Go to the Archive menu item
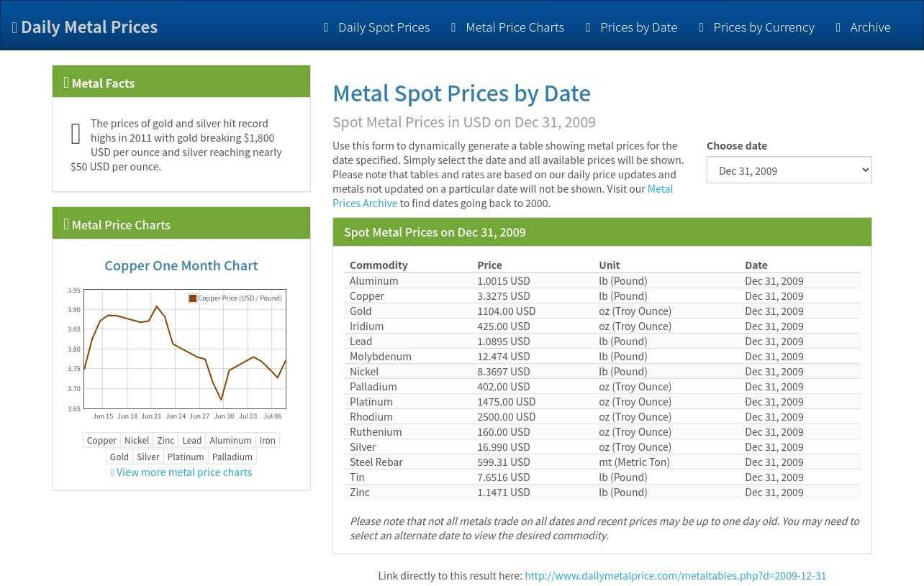This screenshot has width=924, height=586. (869, 27)
